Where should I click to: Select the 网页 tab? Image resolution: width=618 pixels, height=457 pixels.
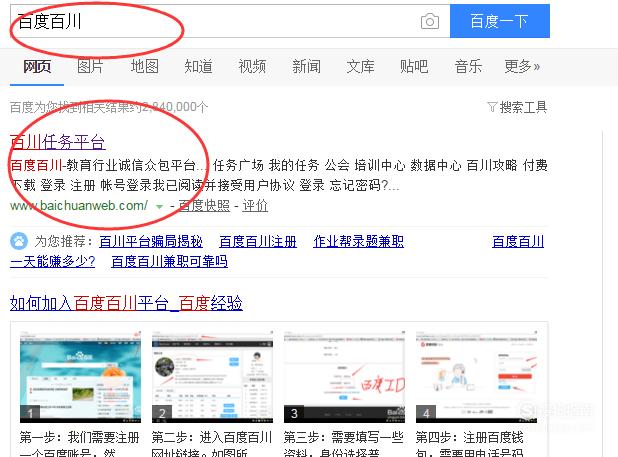click(x=37, y=67)
